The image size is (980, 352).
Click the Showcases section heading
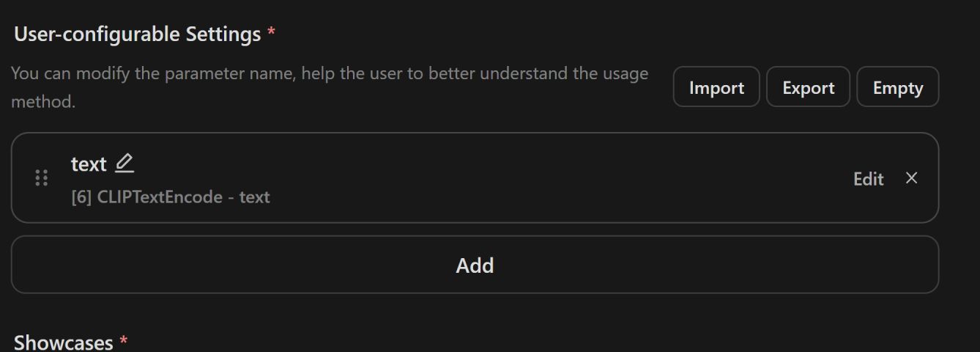point(64,342)
